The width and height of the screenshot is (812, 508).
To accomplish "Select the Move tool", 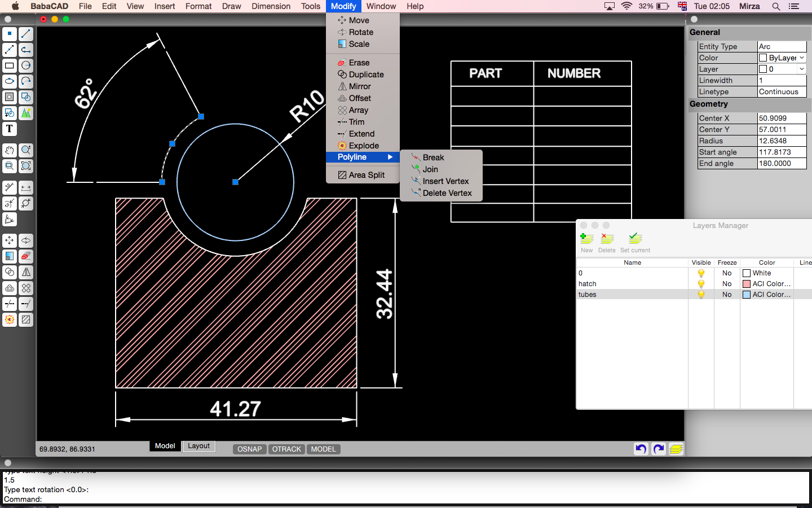I will click(9, 240).
